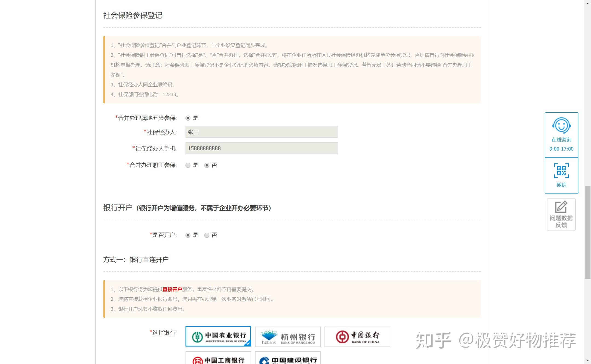Image resolution: width=591 pixels, height=364 pixels.
Task: Pick 中国银行 bank logo
Action: 357,336
